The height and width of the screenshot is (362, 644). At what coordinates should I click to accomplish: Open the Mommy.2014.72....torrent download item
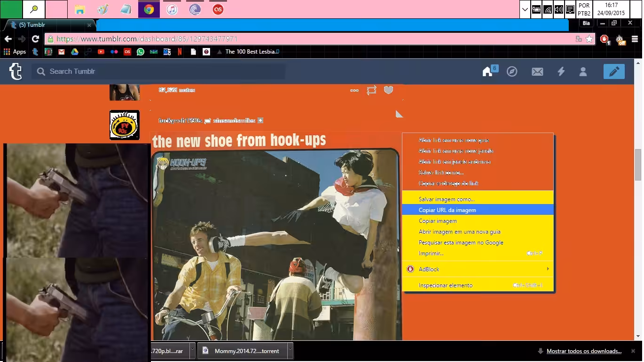(242, 351)
